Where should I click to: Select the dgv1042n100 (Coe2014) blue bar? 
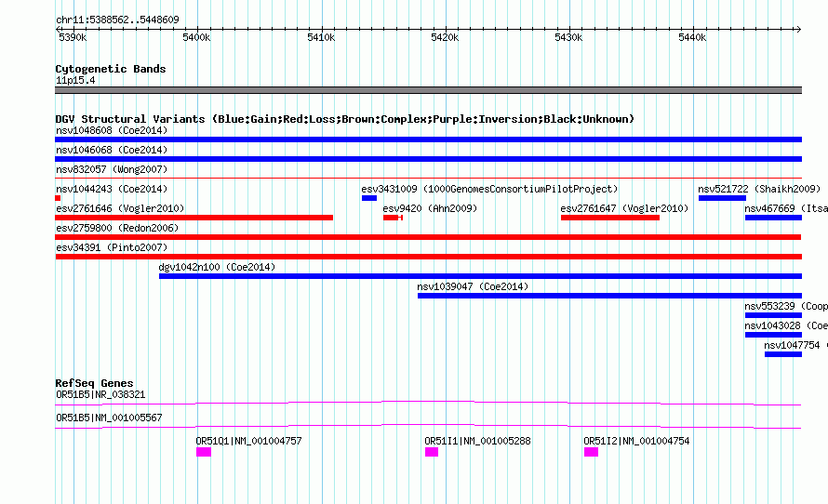(x=481, y=276)
